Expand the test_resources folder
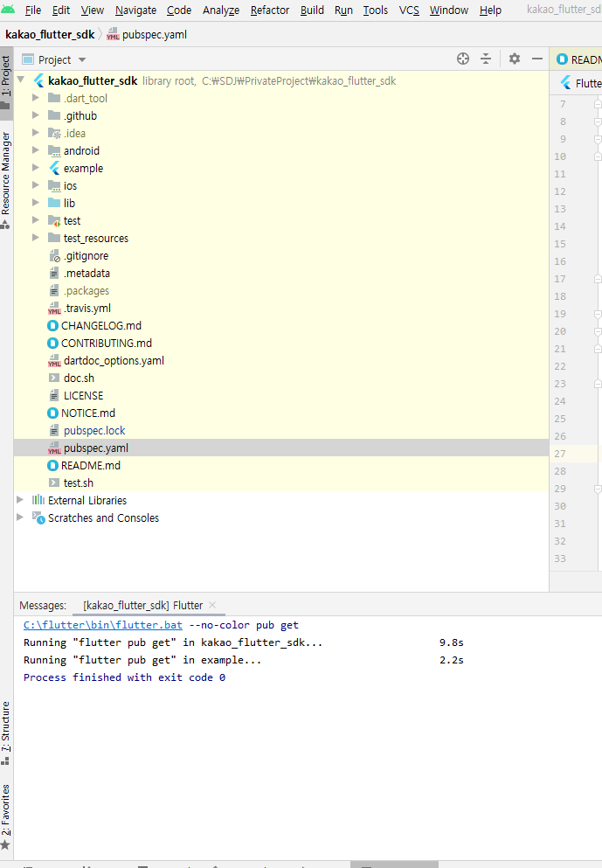 point(36,238)
